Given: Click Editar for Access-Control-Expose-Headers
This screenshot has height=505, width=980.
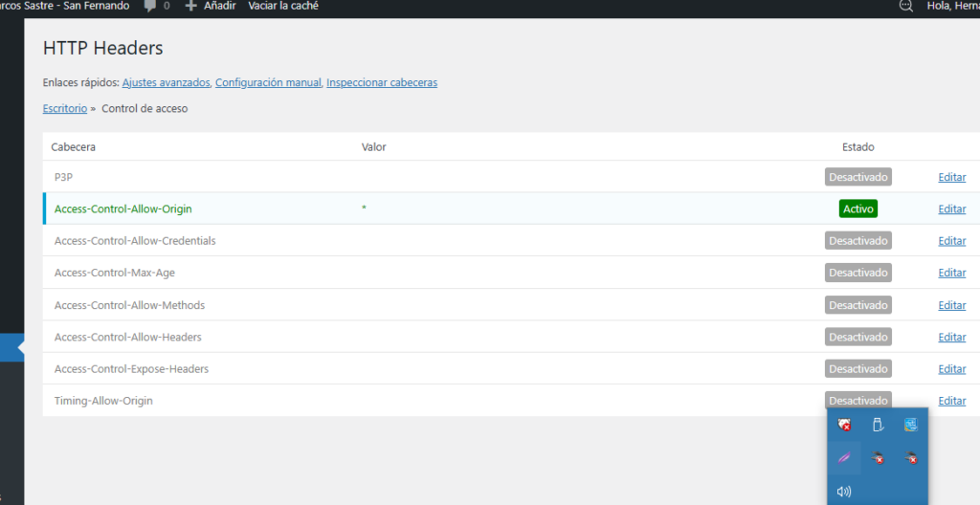Looking at the screenshot, I should click(x=951, y=369).
